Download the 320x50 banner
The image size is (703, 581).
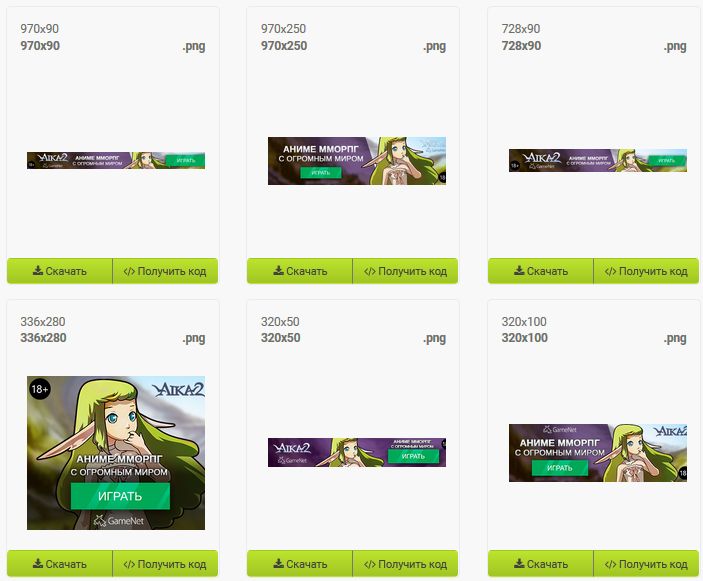(300, 564)
